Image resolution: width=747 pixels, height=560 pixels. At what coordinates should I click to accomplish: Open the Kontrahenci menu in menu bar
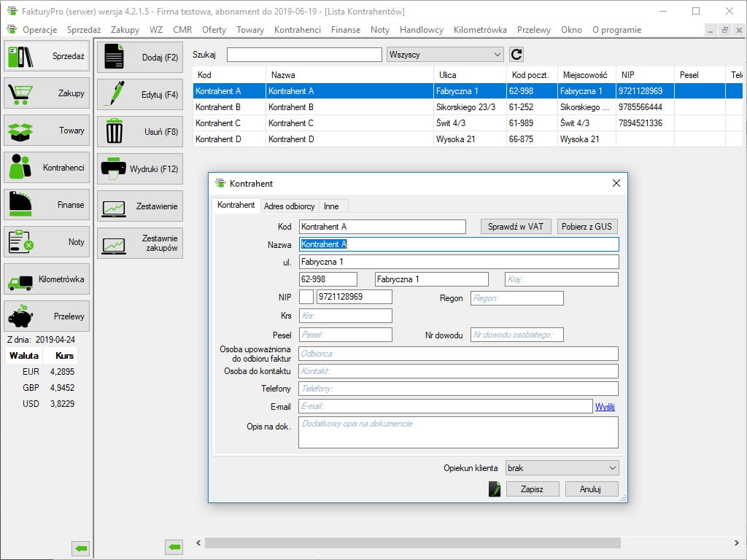[x=298, y=30]
